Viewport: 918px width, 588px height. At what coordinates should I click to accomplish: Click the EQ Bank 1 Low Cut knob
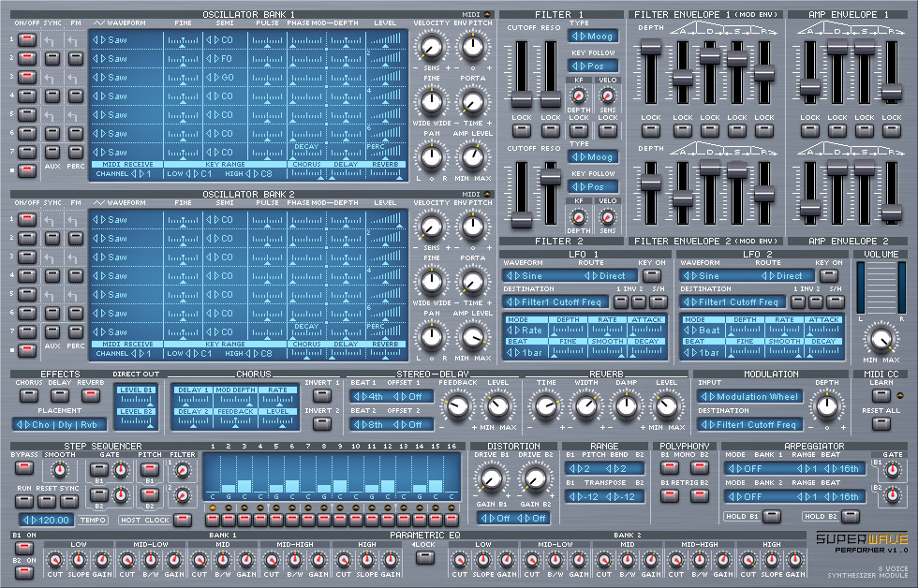[x=54, y=561]
